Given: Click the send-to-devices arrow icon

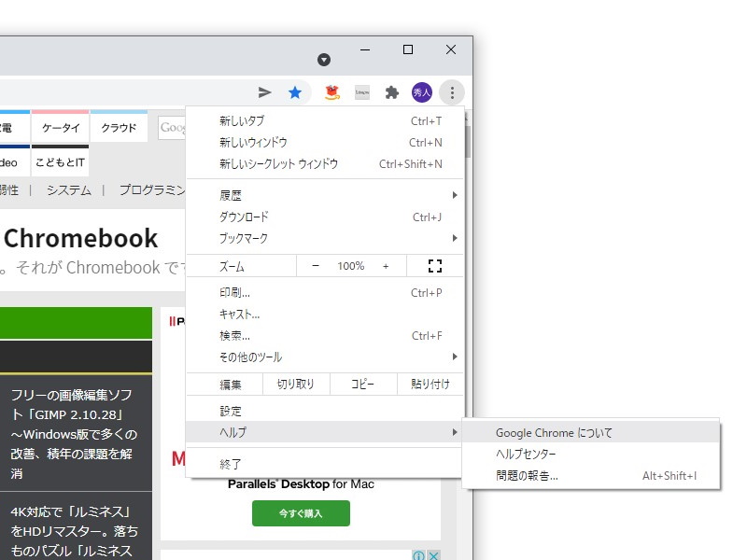Looking at the screenshot, I should pyautogui.click(x=264, y=92).
